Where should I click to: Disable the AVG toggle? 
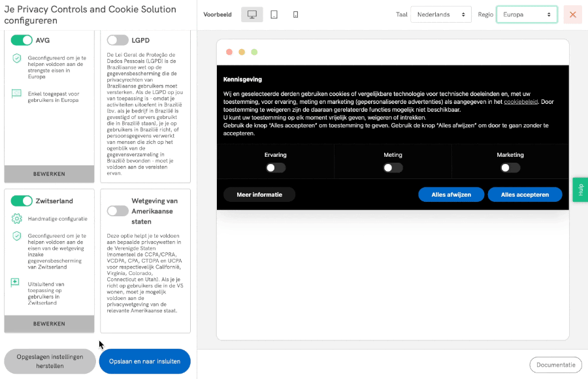coord(22,40)
